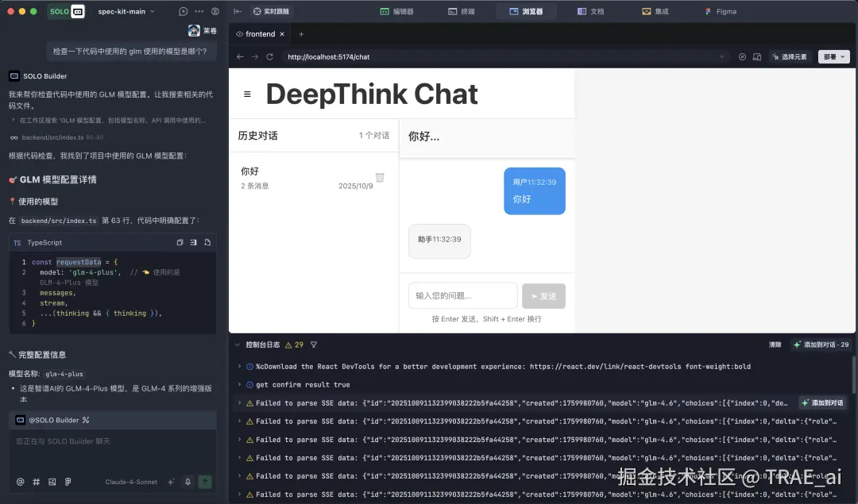Image resolution: width=858 pixels, height=504 pixels.
Task: Toggle real-time follow (实时跟随)
Action: pos(271,11)
